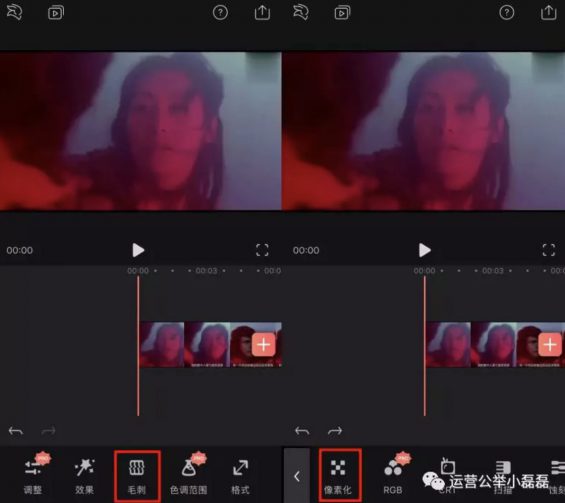Open help question mark in left screen
The height and width of the screenshot is (503, 565).
coord(220,13)
